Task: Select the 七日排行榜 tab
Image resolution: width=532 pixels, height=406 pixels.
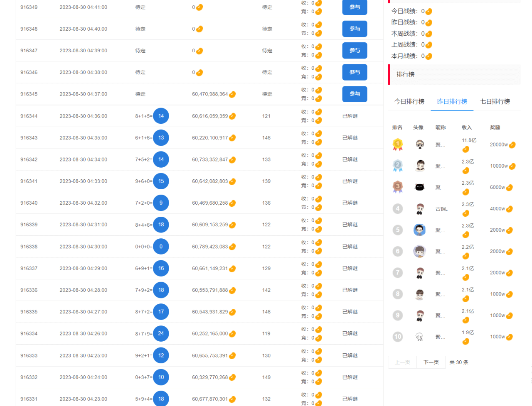Action: (495, 101)
